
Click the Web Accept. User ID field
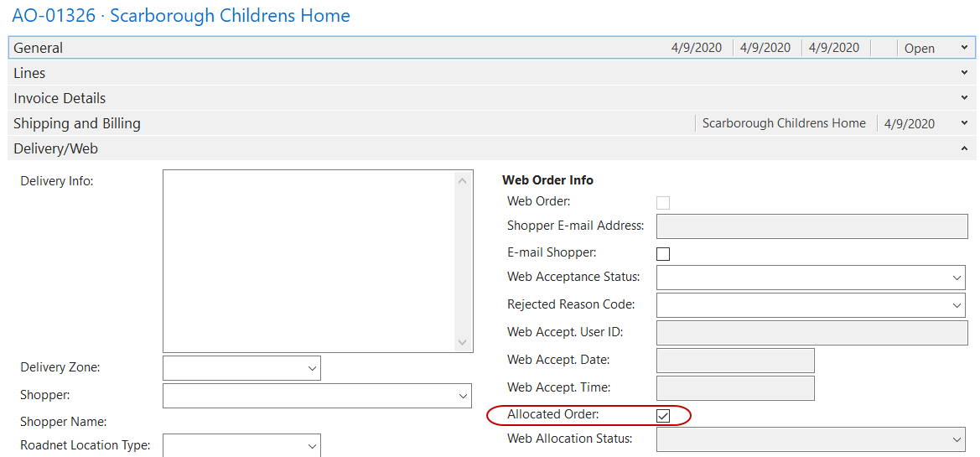point(811,333)
